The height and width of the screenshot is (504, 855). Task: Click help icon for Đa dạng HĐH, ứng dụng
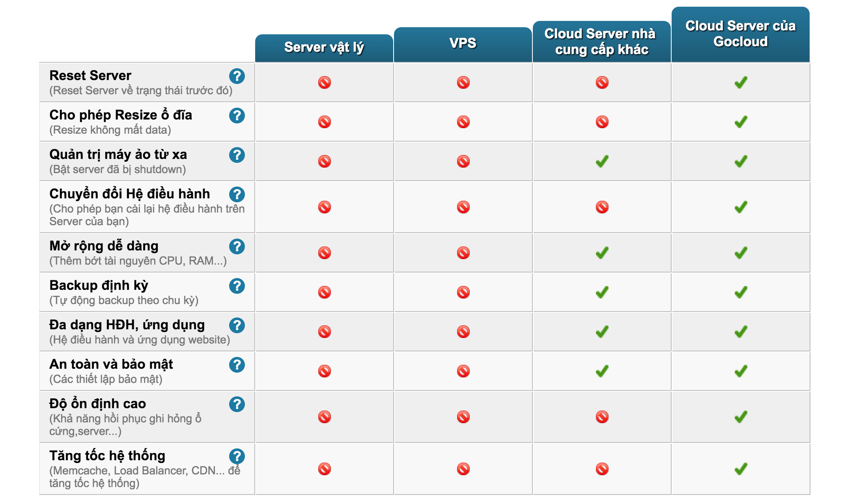click(x=237, y=325)
